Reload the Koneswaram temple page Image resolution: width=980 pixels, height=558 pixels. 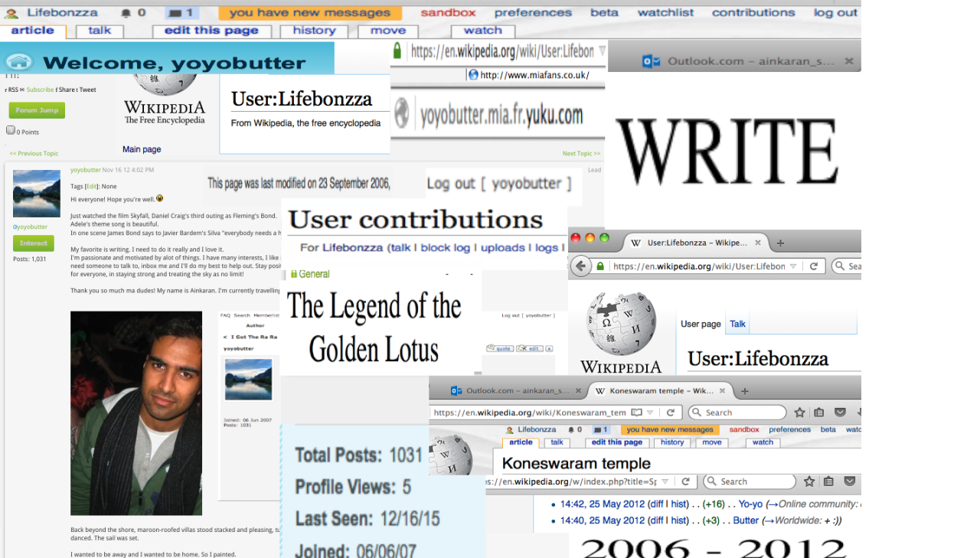[x=670, y=413]
